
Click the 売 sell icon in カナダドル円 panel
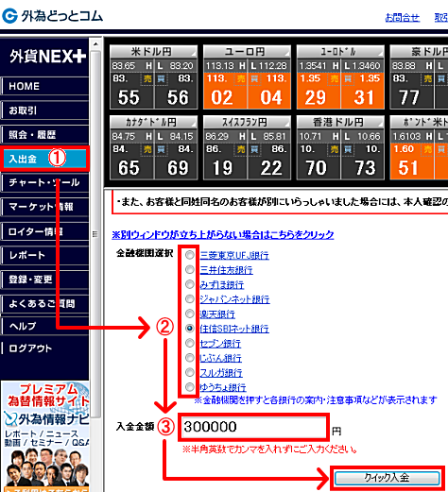pyautogui.click(x=147, y=149)
